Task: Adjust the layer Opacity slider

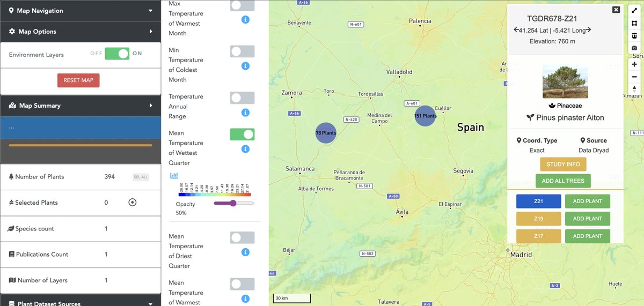Action: click(233, 203)
